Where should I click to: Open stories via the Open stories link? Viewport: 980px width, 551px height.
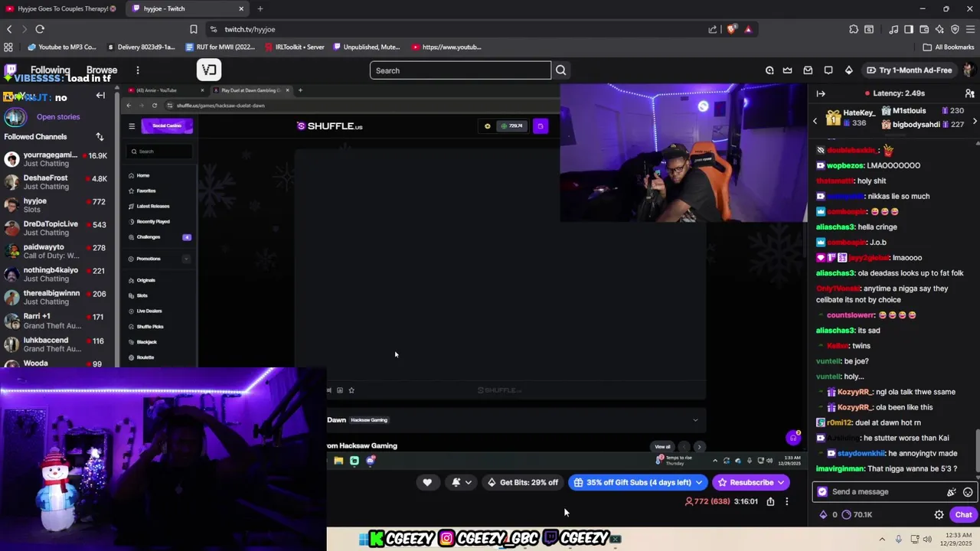58,117
